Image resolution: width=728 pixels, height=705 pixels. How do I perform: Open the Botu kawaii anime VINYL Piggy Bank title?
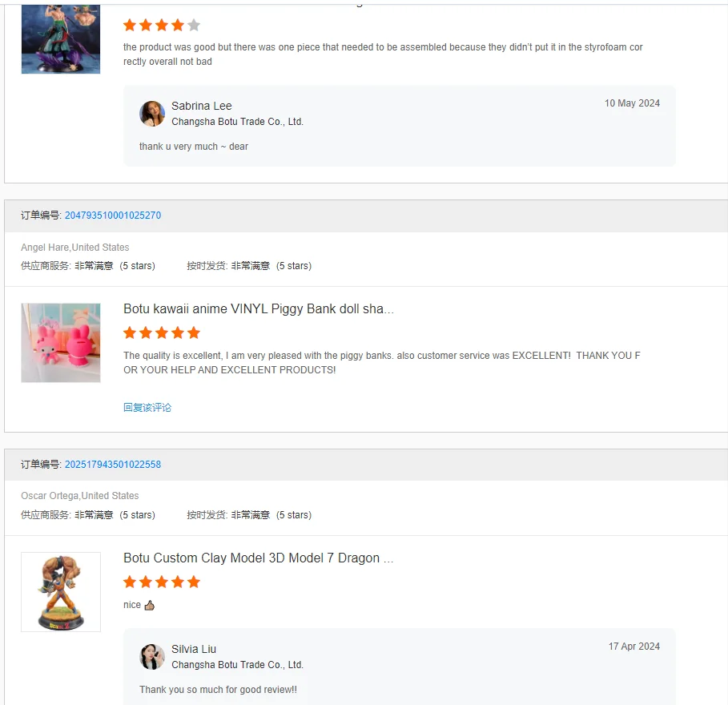[259, 309]
